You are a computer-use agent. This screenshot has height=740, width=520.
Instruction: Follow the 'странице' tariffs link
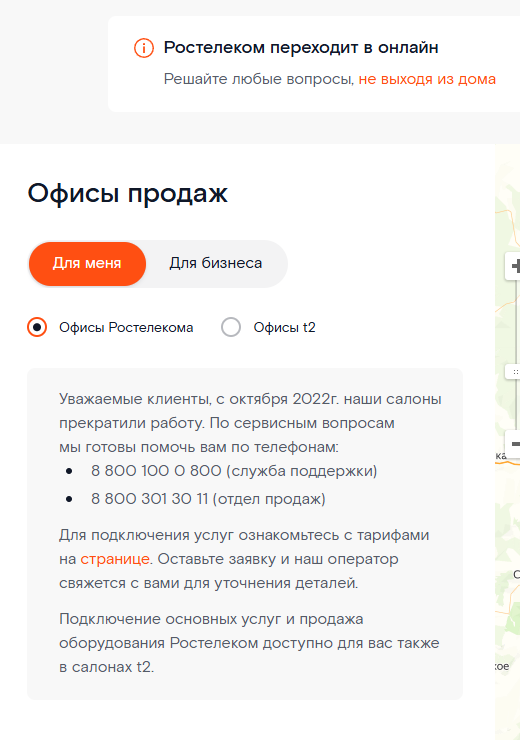tap(115, 559)
